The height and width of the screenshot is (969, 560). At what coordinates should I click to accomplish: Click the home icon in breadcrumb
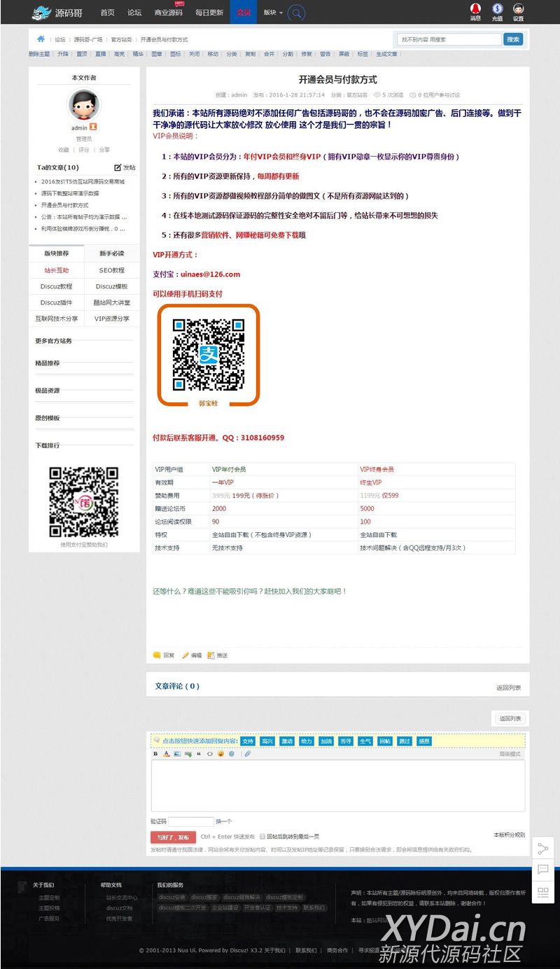coord(41,39)
